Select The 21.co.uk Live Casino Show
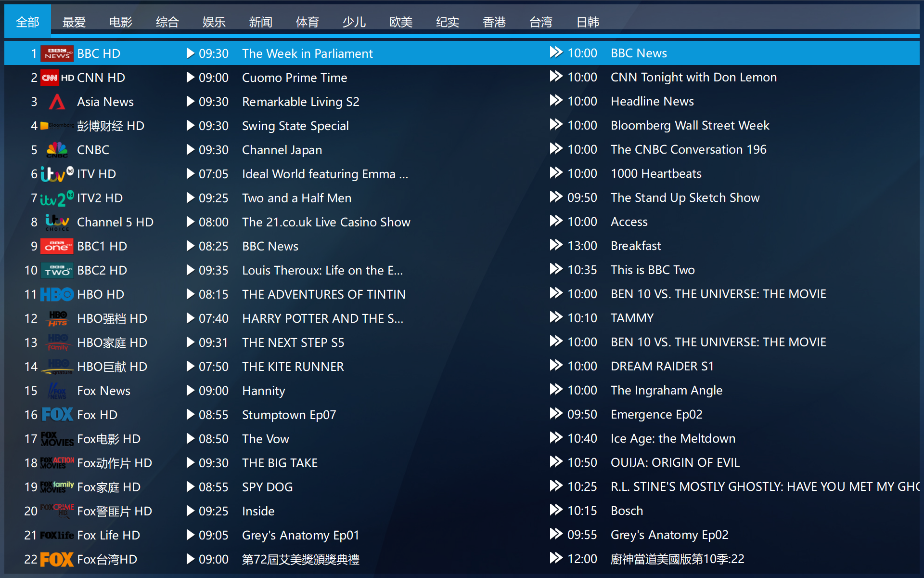The width and height of the screenshot is (924, 578). pyautogui.click(x=326, y=222)
